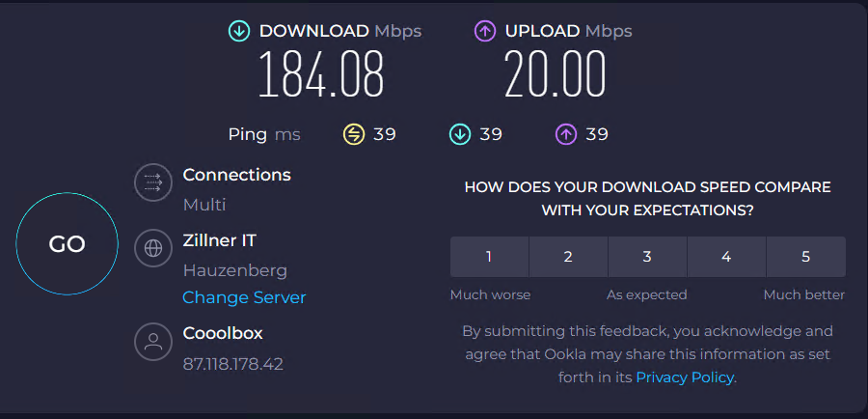This screenshot has height=419, width=868.
Task: Click the Connections arrows icon
Action: click(x=152, y=182)
